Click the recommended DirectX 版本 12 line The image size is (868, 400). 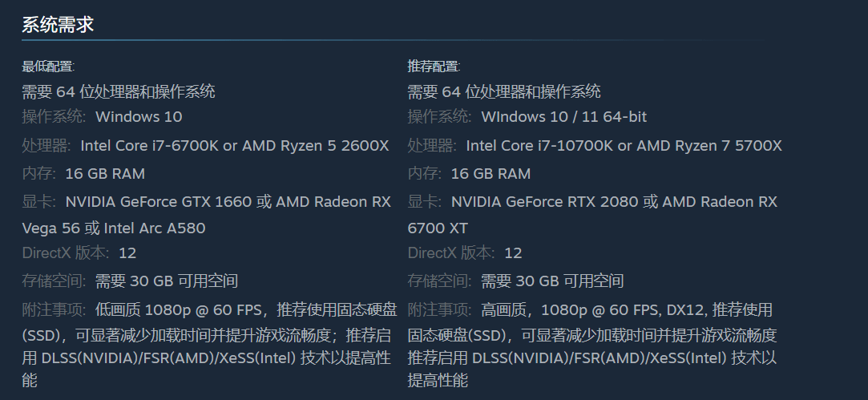(x=465, y=253)
